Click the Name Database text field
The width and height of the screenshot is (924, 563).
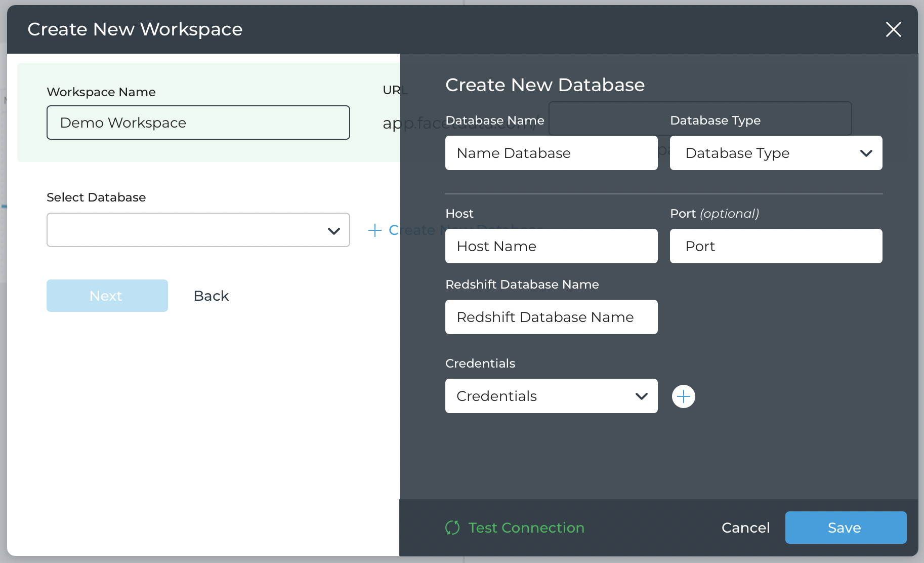click(x=551, y=153)
